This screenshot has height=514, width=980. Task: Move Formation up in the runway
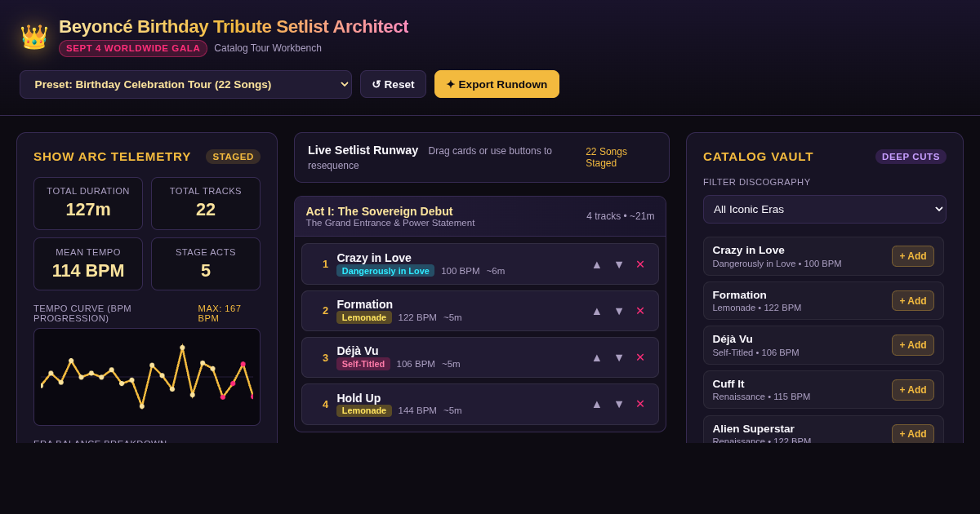tap(597, 311)
